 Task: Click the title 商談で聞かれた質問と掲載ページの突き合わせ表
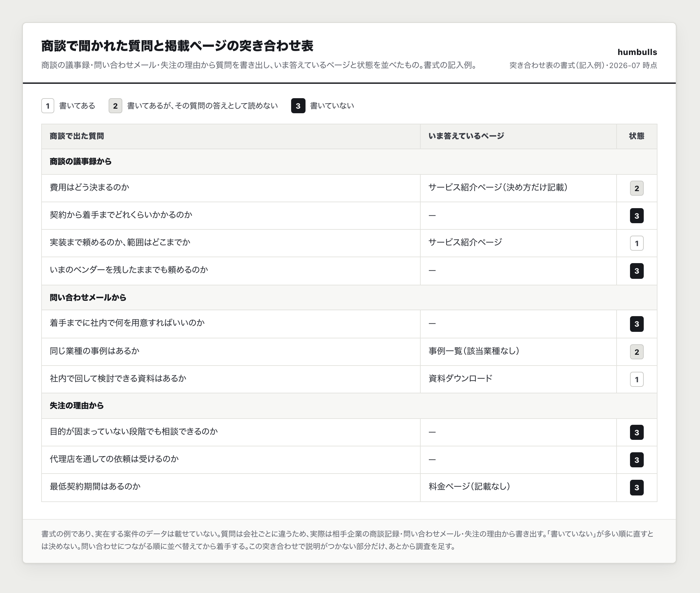pyautogui.click(x=177, y=46)
